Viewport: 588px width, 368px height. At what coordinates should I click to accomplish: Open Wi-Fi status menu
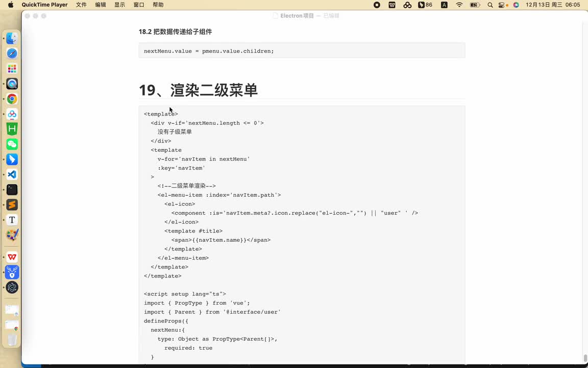(459, 5)
